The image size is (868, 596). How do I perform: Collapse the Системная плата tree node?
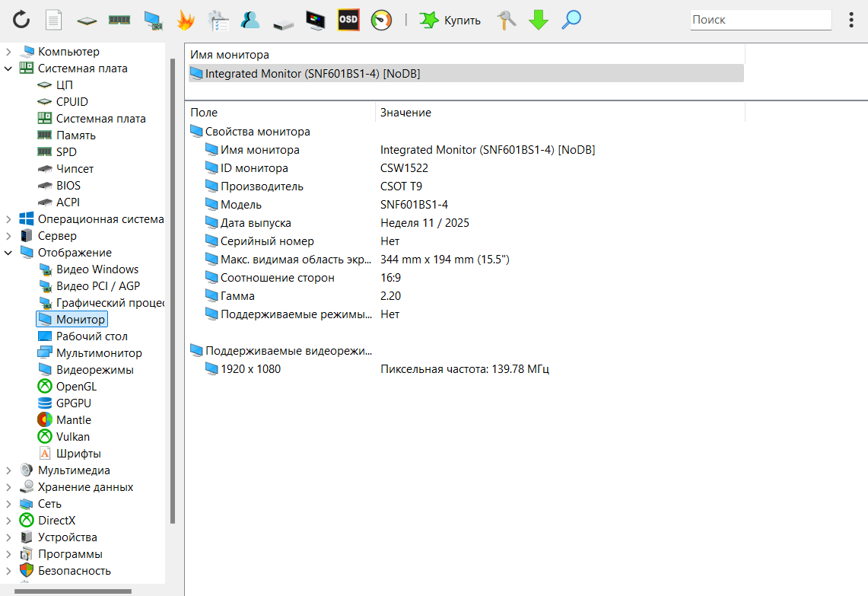tap(8, 69)
